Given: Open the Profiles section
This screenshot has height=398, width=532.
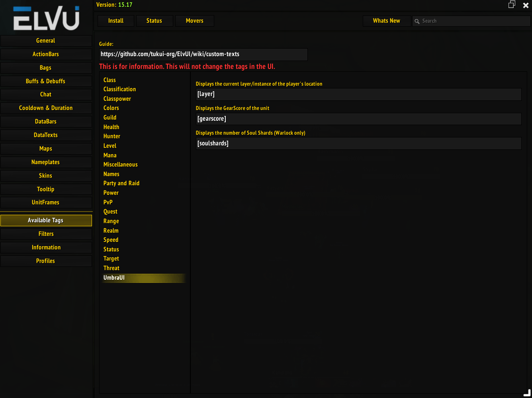Looking at the screenshot, I should tap(46, 261).
